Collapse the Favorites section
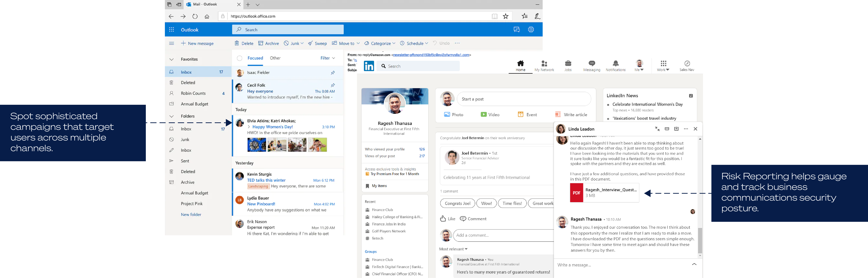868x278 pixels. click(171, 59)
